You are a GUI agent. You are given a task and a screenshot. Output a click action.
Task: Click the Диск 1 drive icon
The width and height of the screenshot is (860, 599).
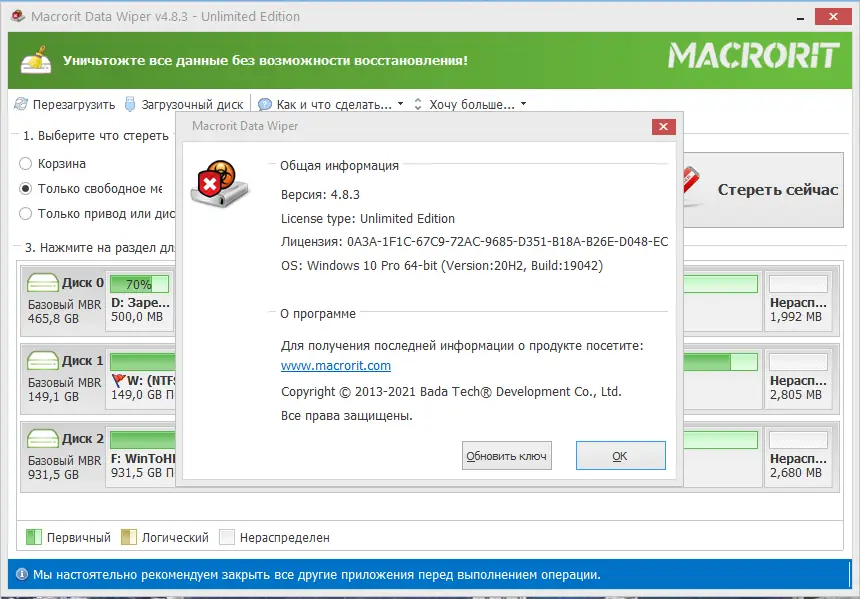point(43,361)
